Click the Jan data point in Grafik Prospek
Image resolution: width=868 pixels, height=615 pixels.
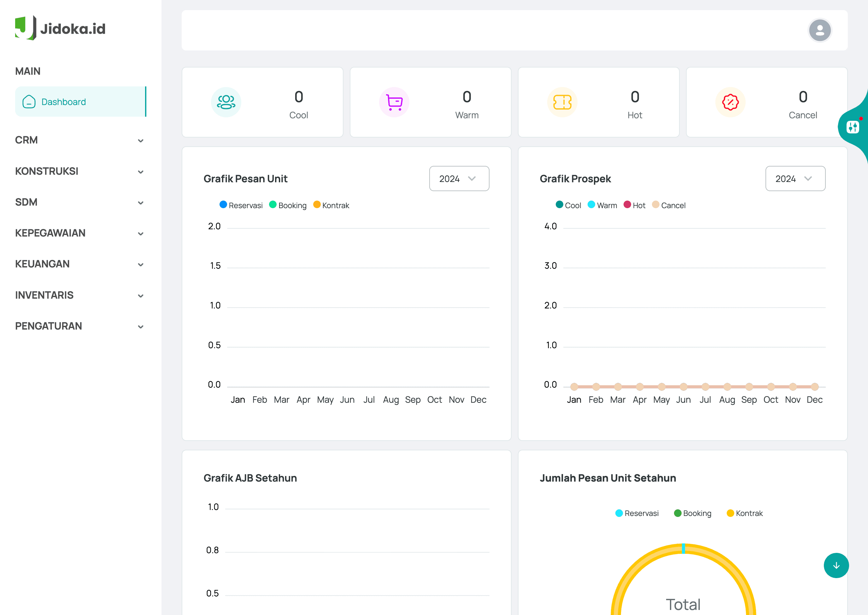[x=574, y=387]
